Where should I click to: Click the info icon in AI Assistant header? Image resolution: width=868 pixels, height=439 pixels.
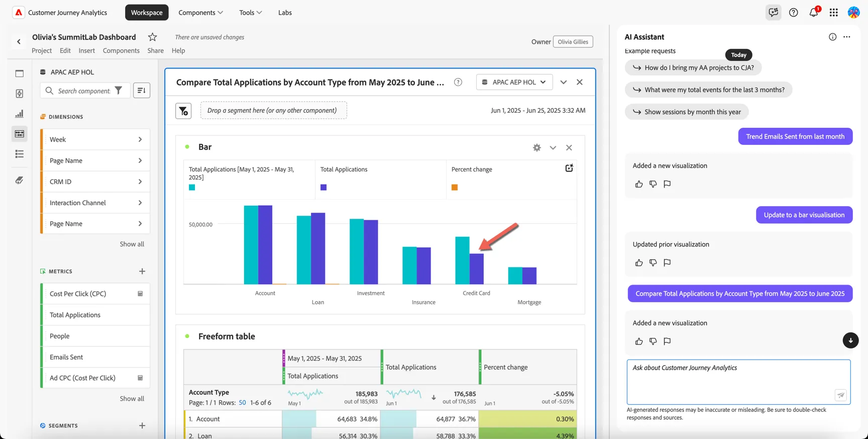pyautogui.click(x=833, y=37)
